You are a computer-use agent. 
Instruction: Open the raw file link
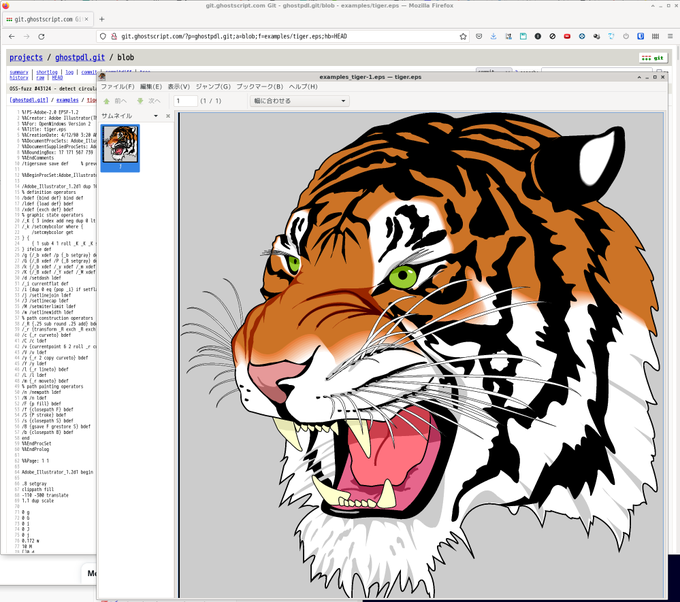pyautogui.click(x=40, y=78)
